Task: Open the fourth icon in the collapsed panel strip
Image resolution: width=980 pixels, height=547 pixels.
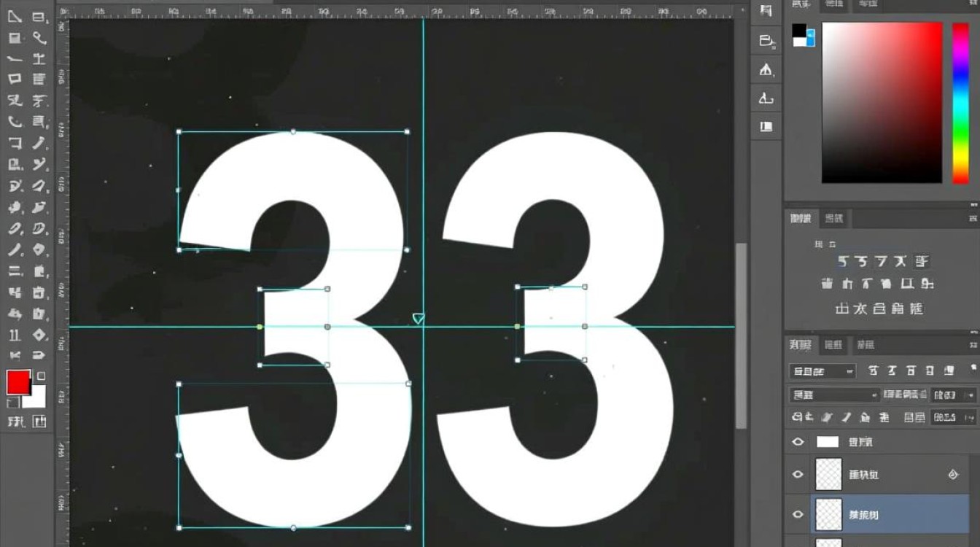Action: pos(766,98)
